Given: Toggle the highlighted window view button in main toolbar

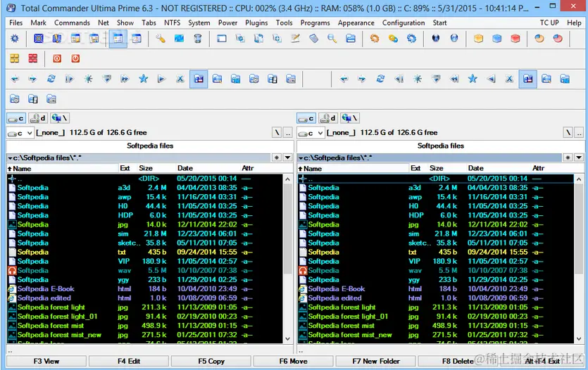Looking at the screenshot, I should (118, 39).
